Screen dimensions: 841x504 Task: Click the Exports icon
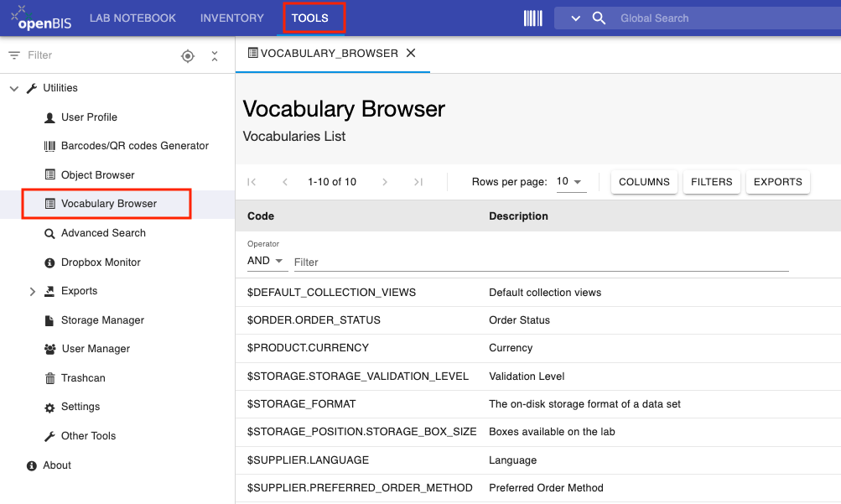coord(49,291)
